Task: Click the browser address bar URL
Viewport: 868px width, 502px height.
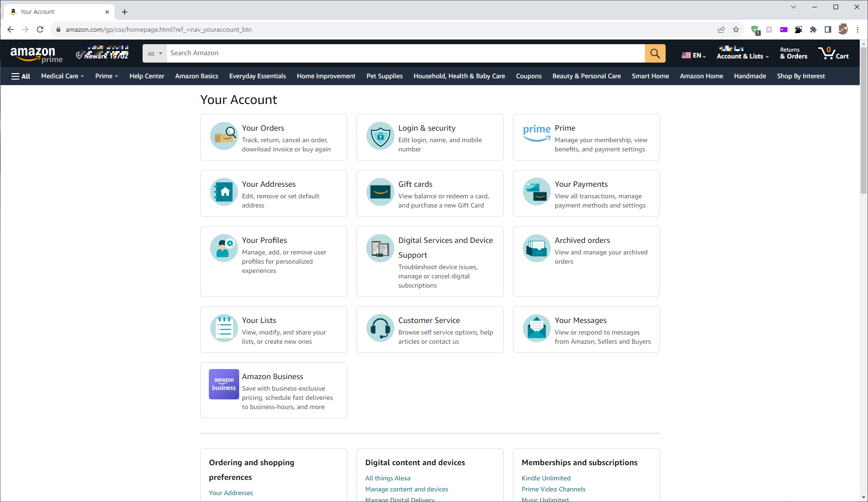Action: tap(159, 29)
